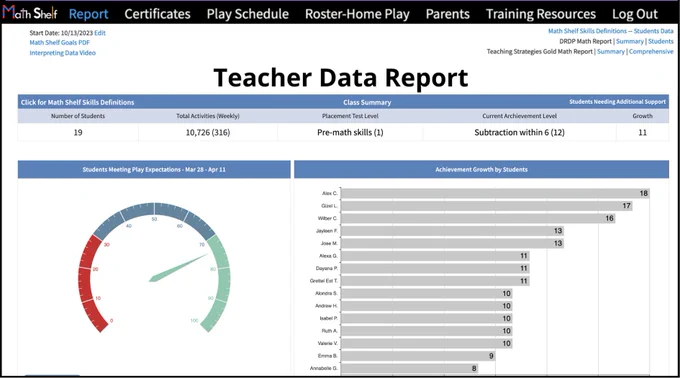
Task: Click Emma B.'s bar showing 9
Action: click(x=418, y=356)
